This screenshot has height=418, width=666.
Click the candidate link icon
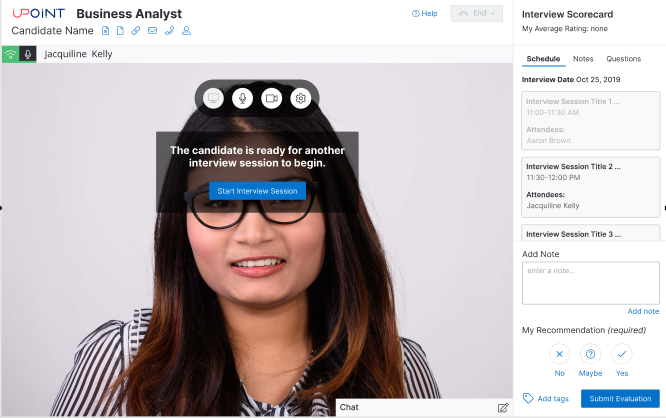(x=136, y=31)
